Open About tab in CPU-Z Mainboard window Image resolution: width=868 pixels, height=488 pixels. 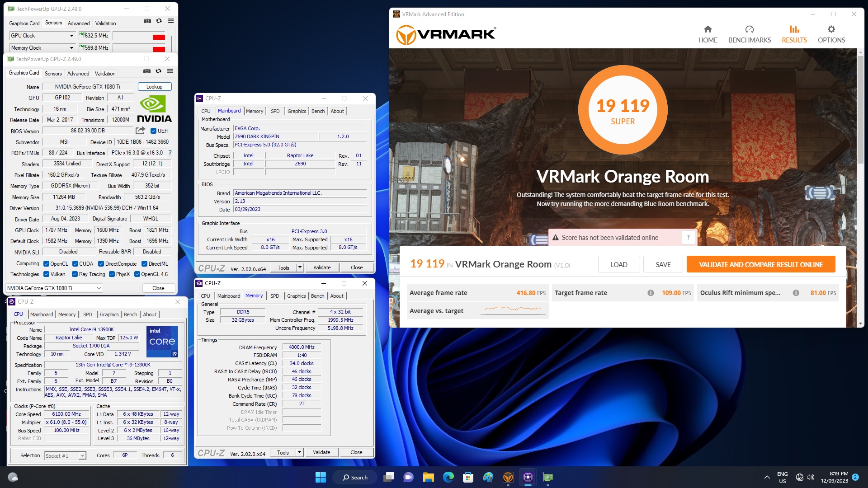pyautogui.click(x=337, y=111)
